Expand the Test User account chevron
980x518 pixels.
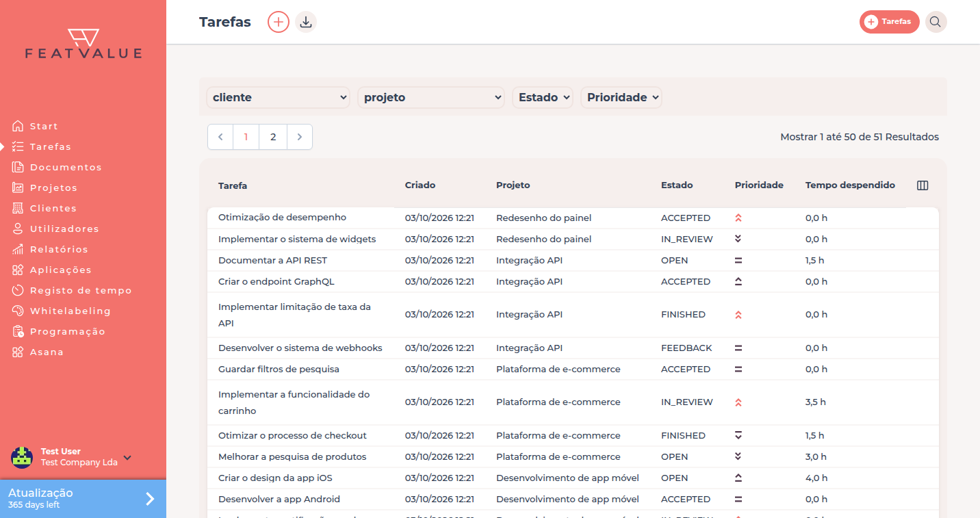127,457
